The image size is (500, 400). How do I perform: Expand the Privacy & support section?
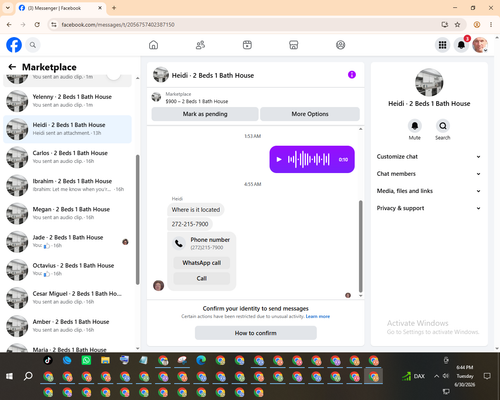click(x=429, y=208)
